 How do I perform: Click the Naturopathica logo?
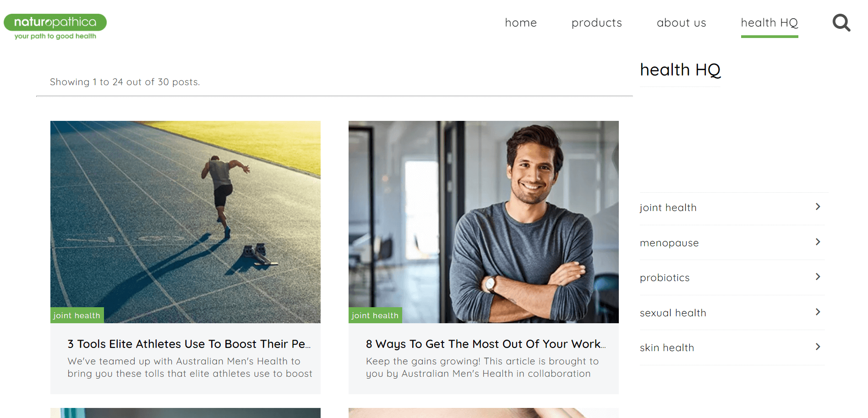55,27
